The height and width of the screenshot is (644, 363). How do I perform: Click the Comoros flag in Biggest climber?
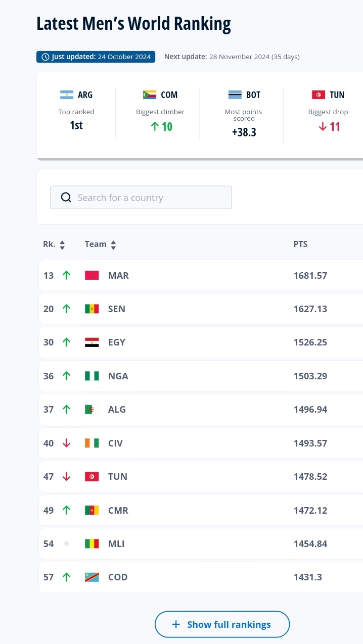point(150,95)
